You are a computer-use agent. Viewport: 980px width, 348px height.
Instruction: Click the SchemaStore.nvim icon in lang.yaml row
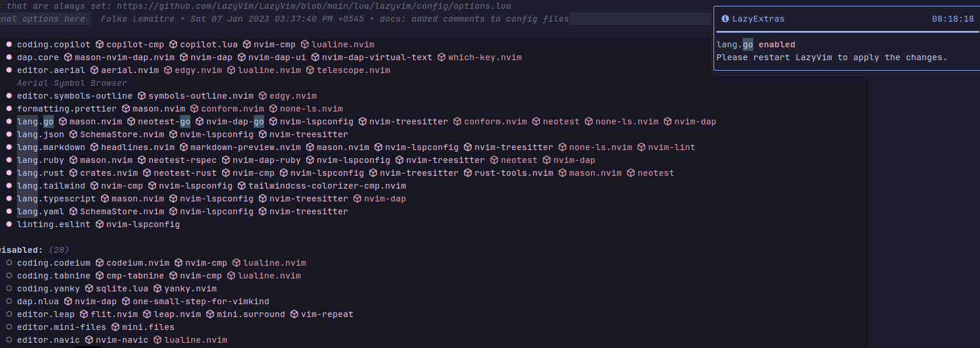click(72, 211)
